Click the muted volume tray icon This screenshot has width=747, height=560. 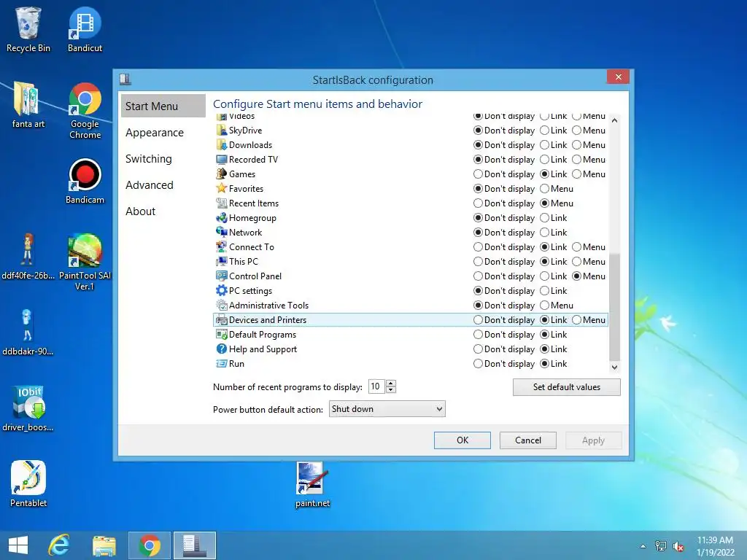(678, 547)
